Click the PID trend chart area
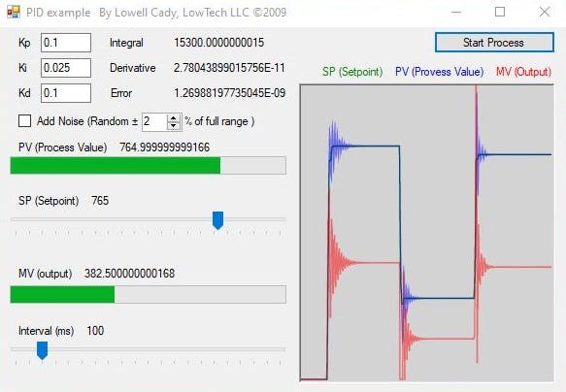Screen dimensions: 566x392 (x=426, y=233)
